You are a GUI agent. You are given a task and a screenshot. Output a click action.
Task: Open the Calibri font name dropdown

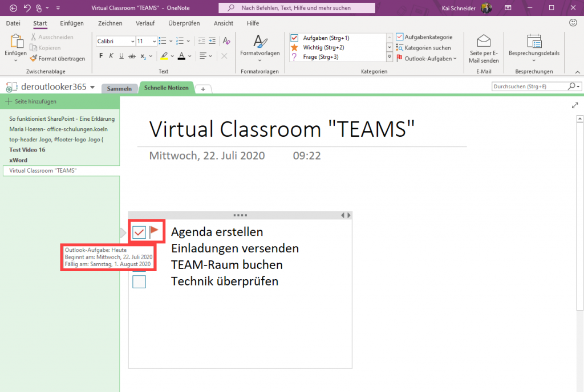[x=132, y=41]
